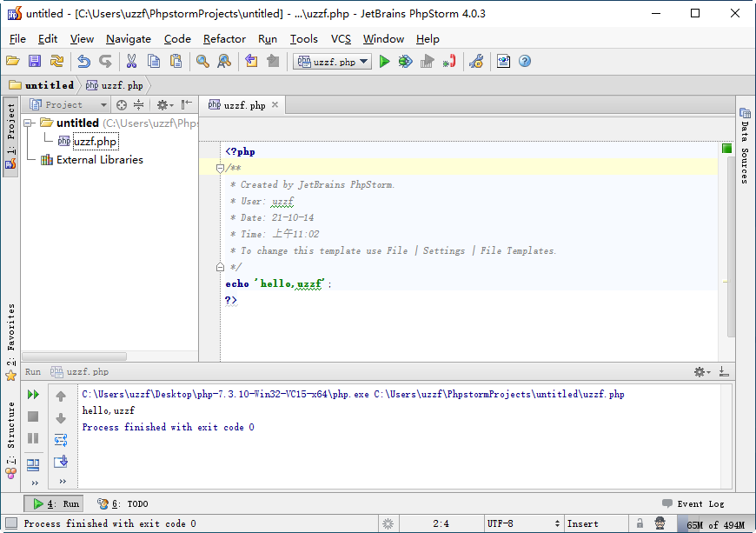
Task: Stop the process in the Run panel
Action: (33, 416)
